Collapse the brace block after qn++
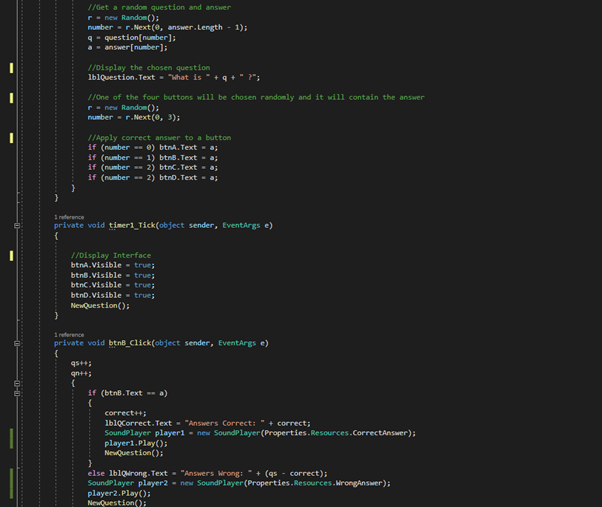602x507 pixels. click(x=17, y=383)
